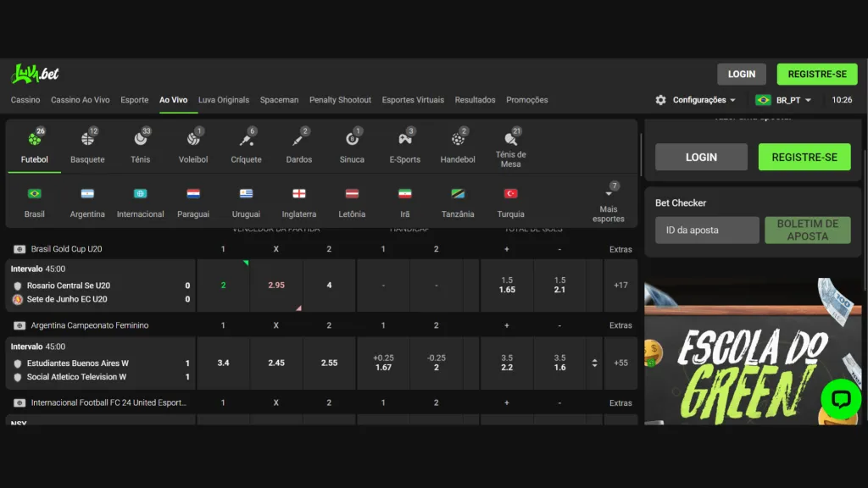Open the BR_PT language dropdown

(783, 100)
